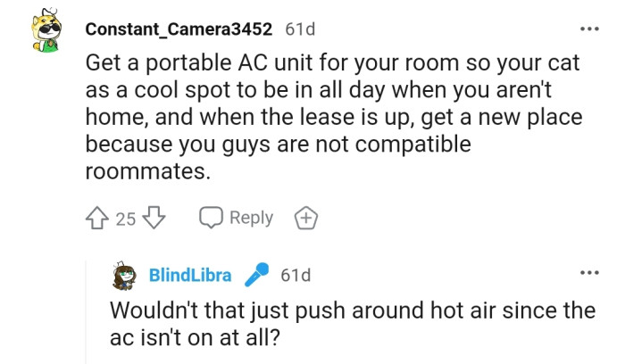
Task: Click the 61d timestamp next to Constant_Camera3452
Action: 300,29
